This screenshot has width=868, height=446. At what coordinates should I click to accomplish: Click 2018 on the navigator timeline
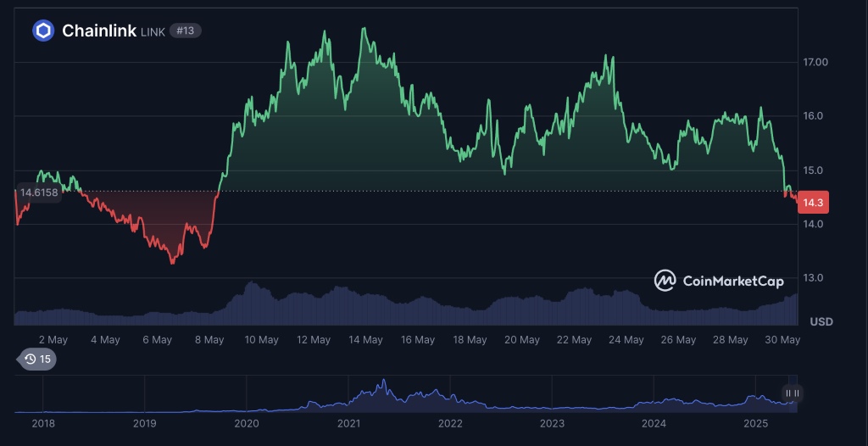pyautogui.click(x=42, y=423)
